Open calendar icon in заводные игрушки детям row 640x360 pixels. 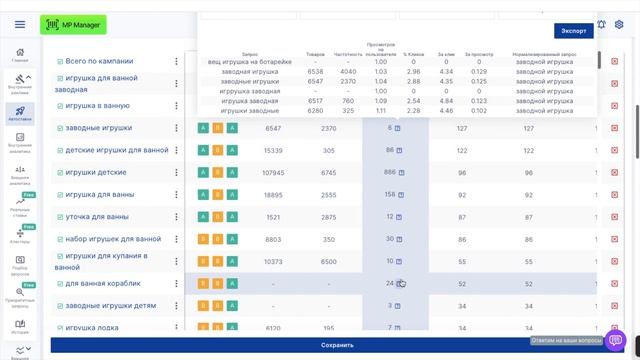point(397,306)
